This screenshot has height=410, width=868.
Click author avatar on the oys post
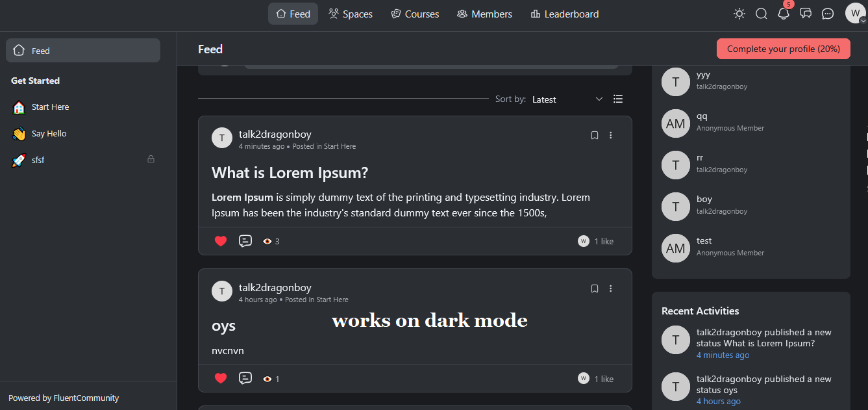tap(222, 291)
